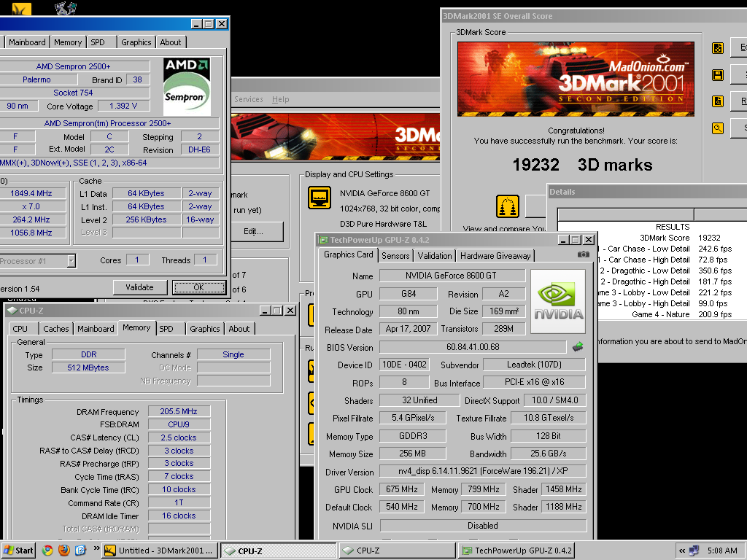The image size is (747, 560).
Task: Switch to CPU tab in lower CPU-Z window
Action: (x=20, y=329)
